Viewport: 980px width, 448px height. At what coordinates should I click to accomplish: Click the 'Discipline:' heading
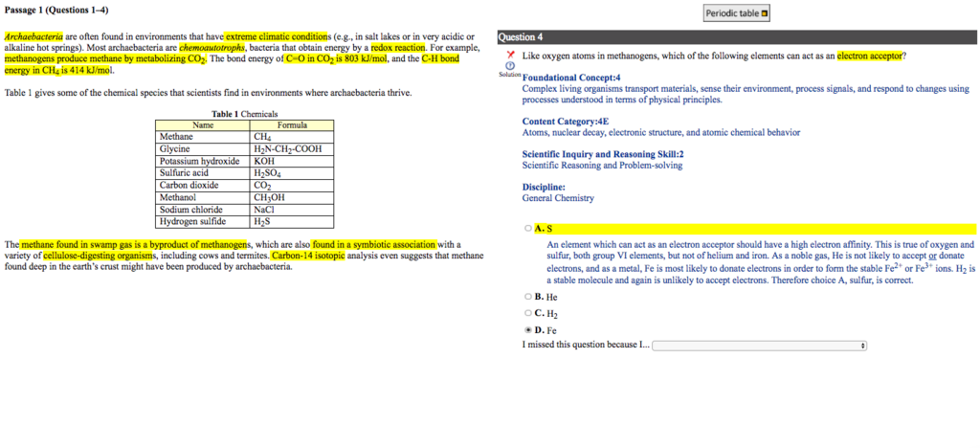point(544,187)
